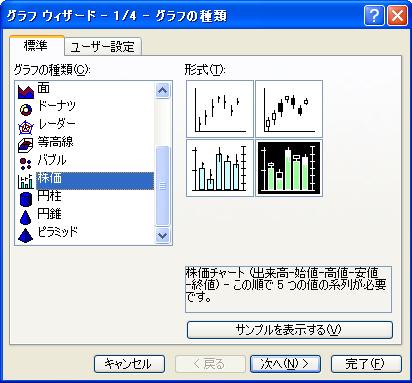
Task: Click the chart type list down arrow
Action: click(x=162, y=236)
